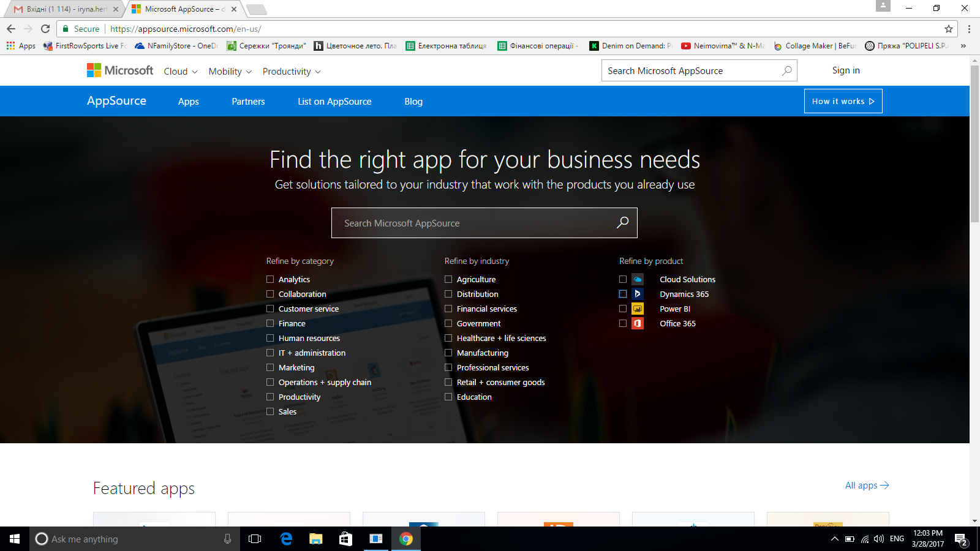Go back using the browser back arrow

pos(11,29)
